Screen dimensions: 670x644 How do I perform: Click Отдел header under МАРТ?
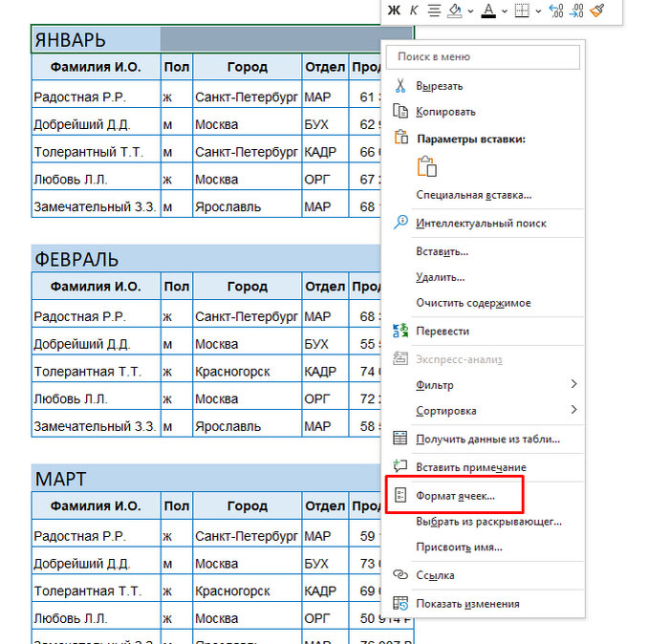[x=325, y=505]
